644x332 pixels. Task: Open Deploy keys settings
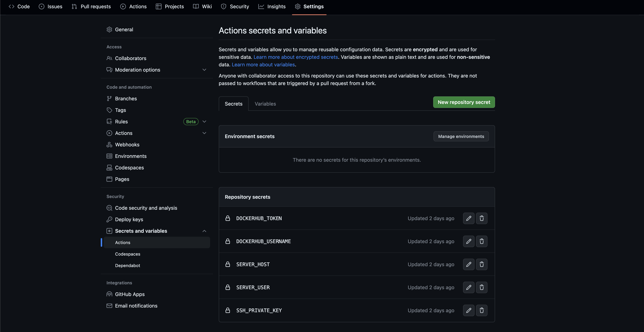(129, 219)
